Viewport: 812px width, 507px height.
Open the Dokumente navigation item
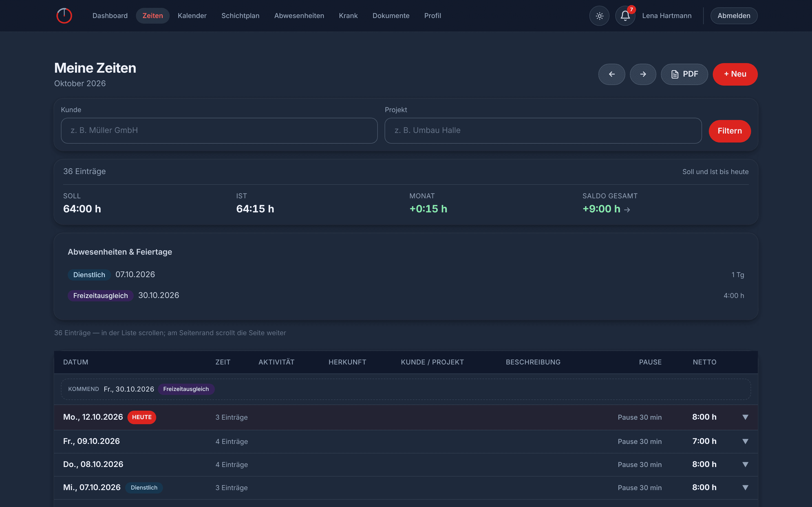coord(391,16)
